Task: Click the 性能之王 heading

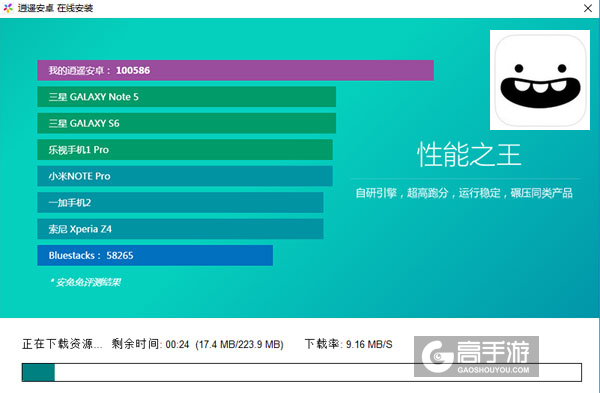Action: (x=469, y=155)
